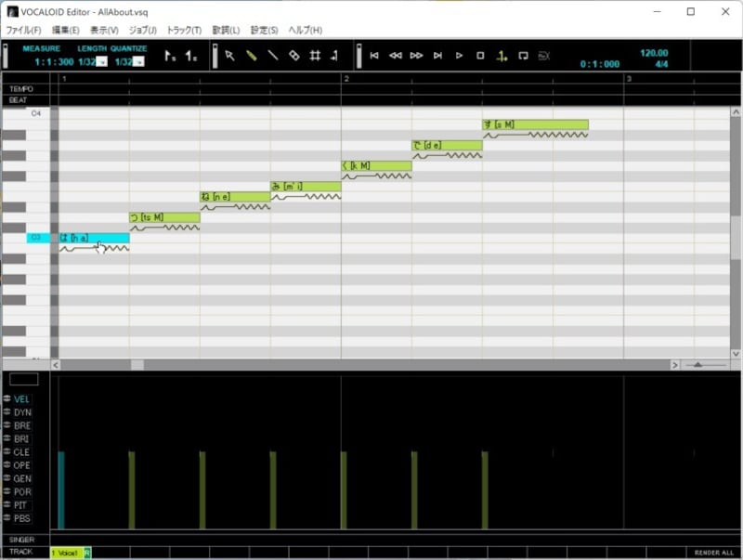Screen dimensions: 743x560
Task: Click the stop playback button
Action: [480, 56]
